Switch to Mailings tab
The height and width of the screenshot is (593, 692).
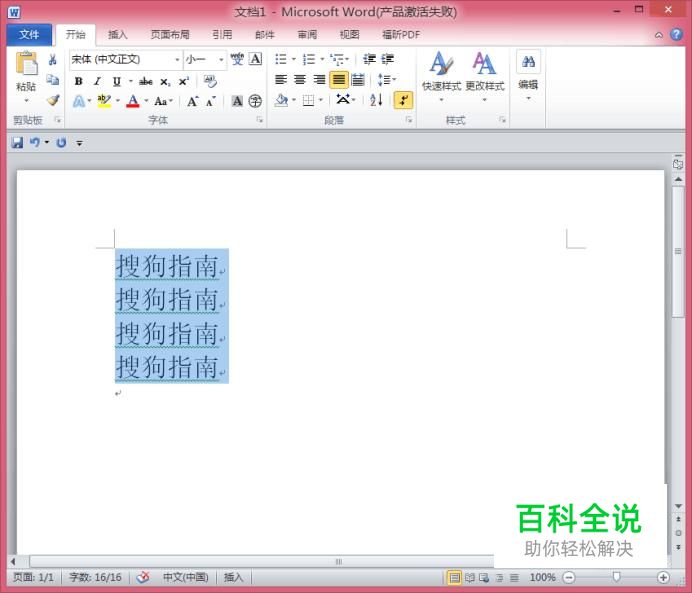point(264,35)
